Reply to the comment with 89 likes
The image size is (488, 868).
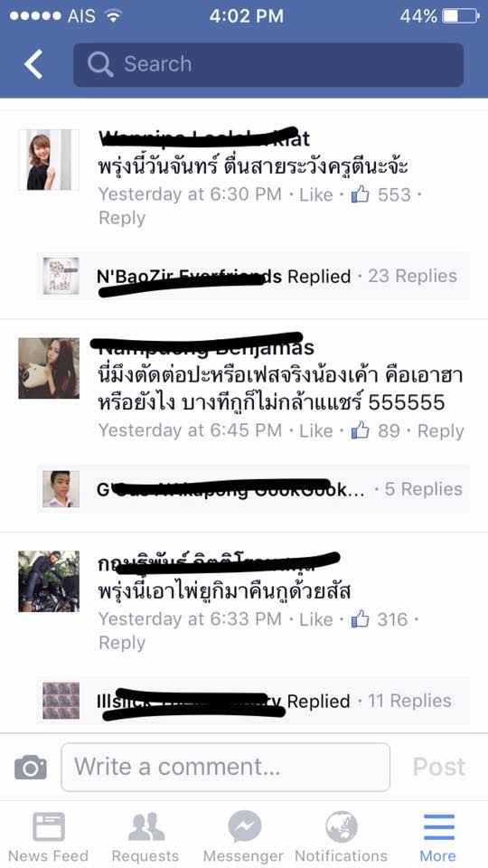point(441,431)
